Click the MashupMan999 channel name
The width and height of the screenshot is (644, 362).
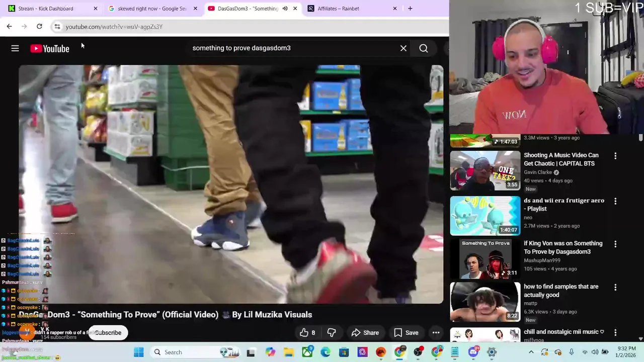pyautogui.click(x=542, y=260)
